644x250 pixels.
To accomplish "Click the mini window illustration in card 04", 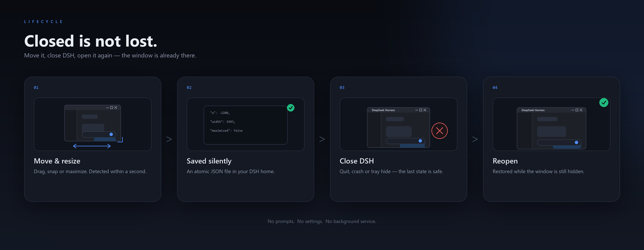I will coord(551,128).
